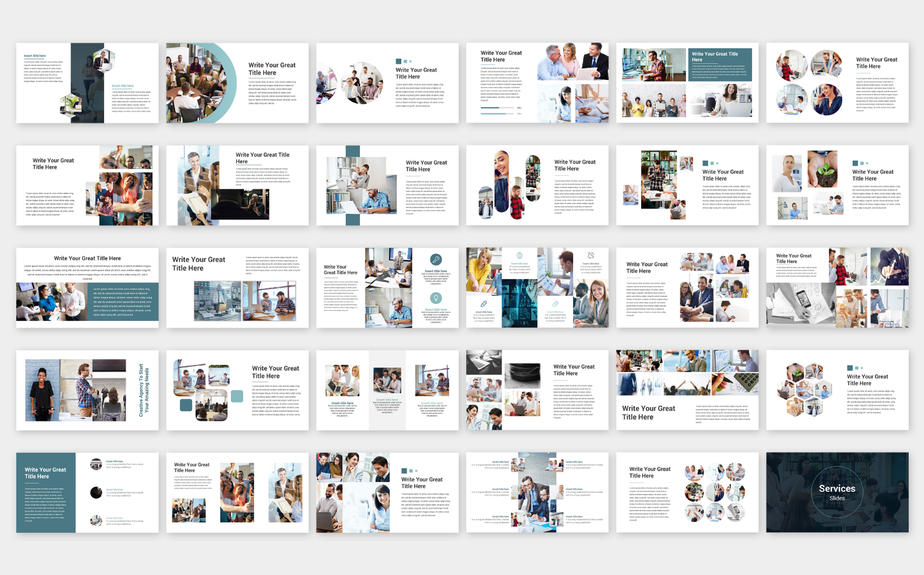Select the slide with four circular photos
924x575 pixels.
(x=837, y=83)
